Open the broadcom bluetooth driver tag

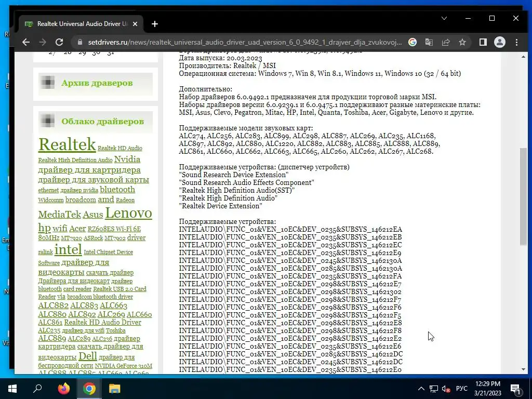[x=100, y=297]
